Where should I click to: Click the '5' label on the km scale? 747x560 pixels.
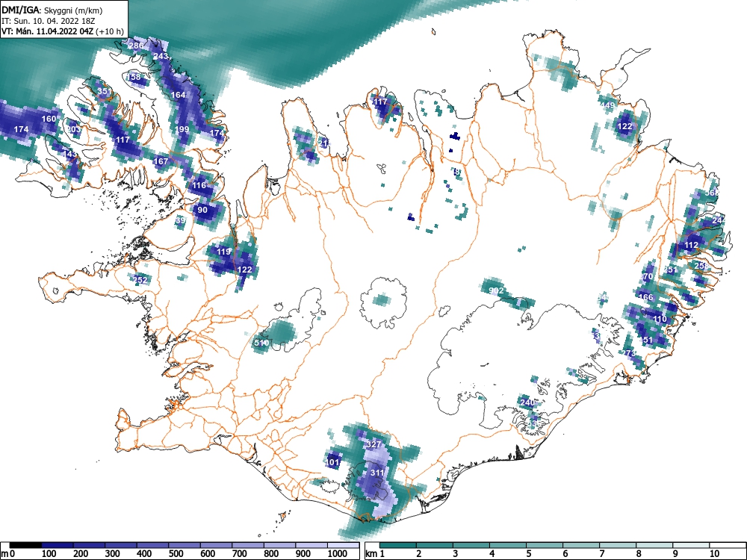coord(528,554)
